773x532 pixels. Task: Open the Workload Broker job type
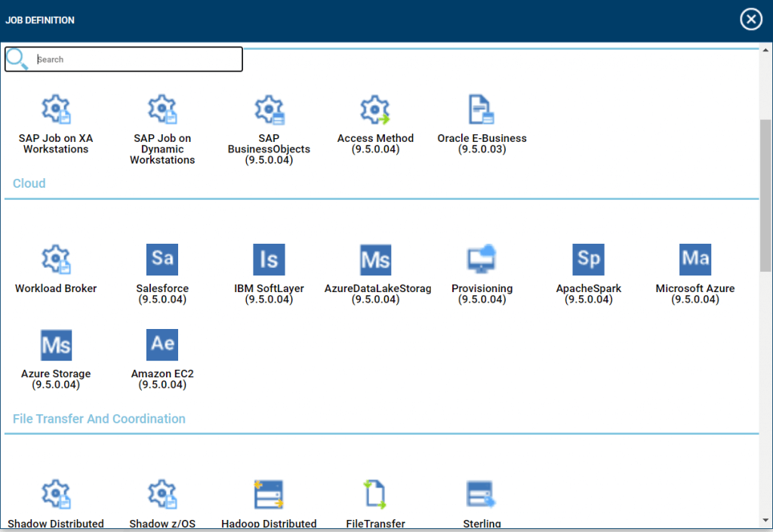coord(56,260)
